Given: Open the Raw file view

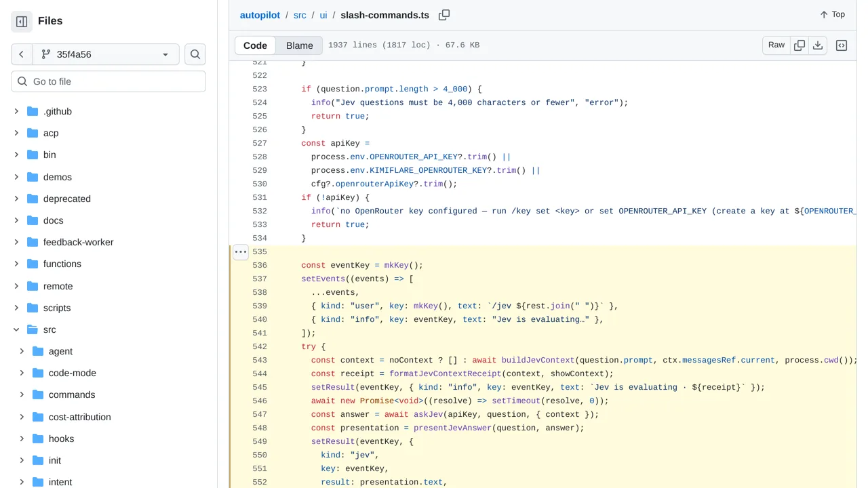Looking at the screenshot, I should [776, 45].
